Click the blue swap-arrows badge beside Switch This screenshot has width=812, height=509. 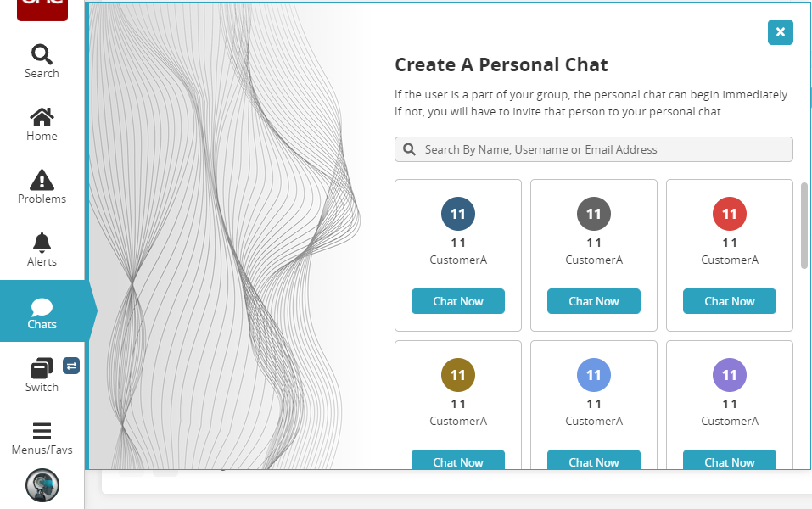71,366
